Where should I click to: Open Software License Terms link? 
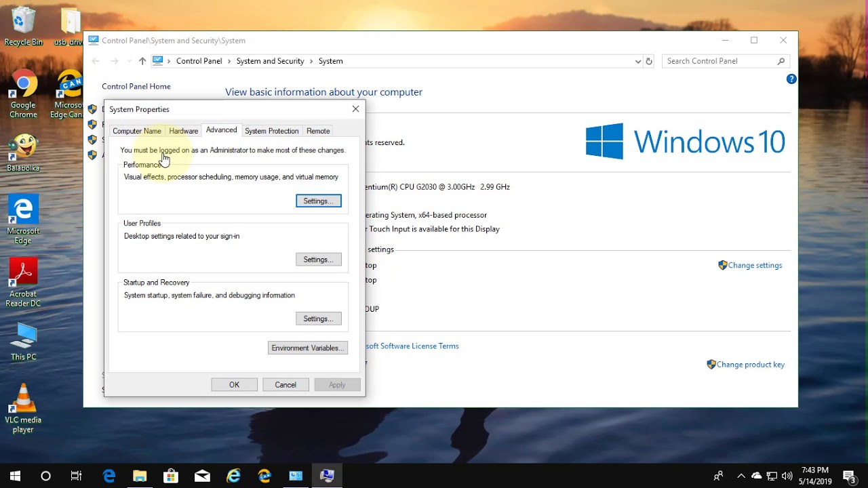coord(412,346)
